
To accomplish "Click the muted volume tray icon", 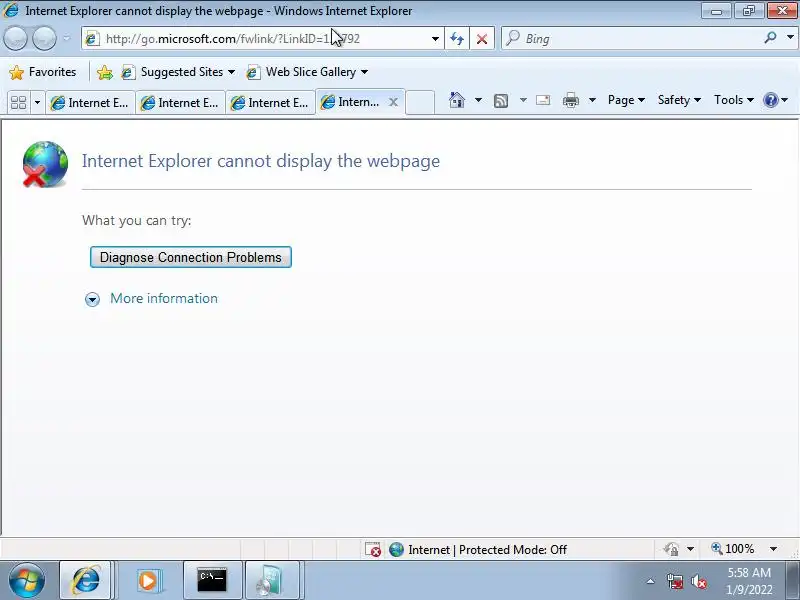I will tap(698, 581).
